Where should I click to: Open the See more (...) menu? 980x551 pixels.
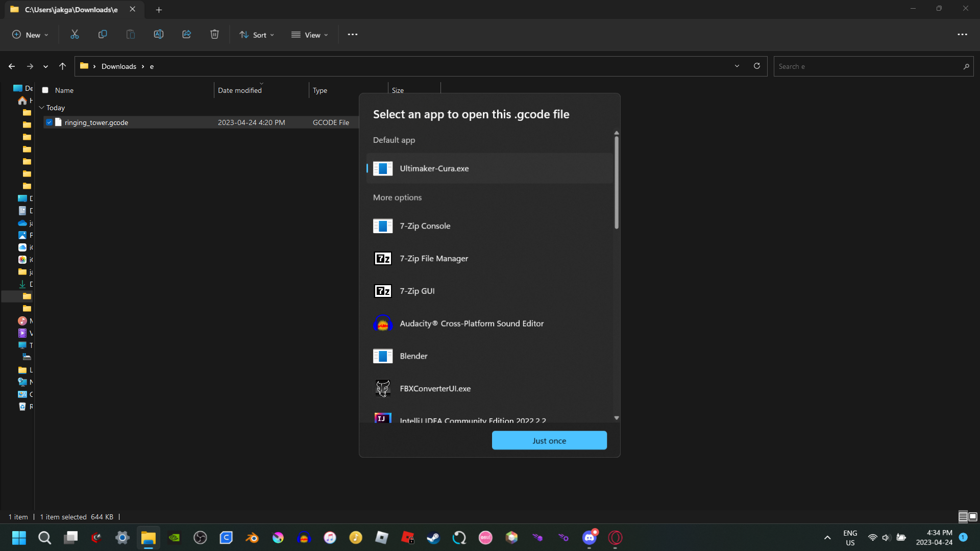coord(353,35)
